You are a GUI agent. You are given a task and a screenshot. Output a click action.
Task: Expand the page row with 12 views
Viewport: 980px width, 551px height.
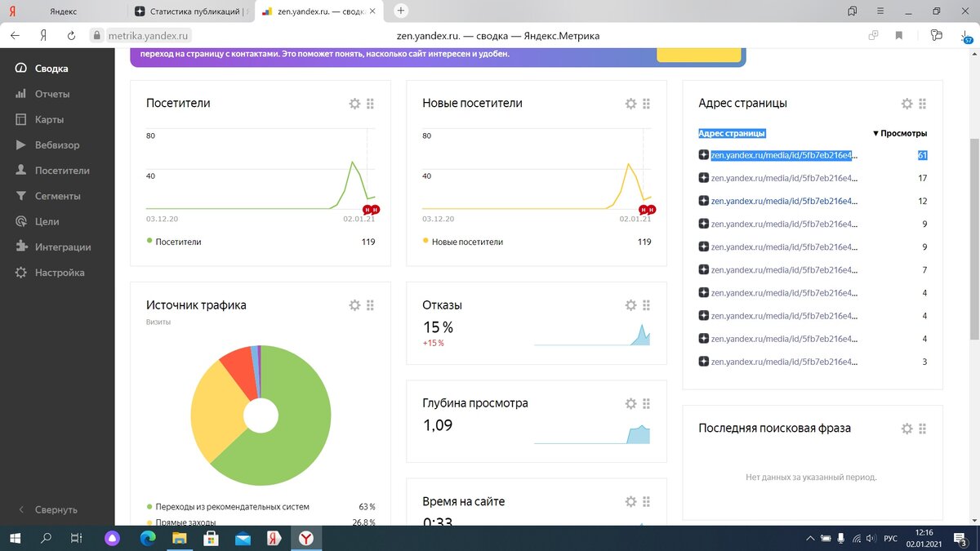tap(703, 201)
